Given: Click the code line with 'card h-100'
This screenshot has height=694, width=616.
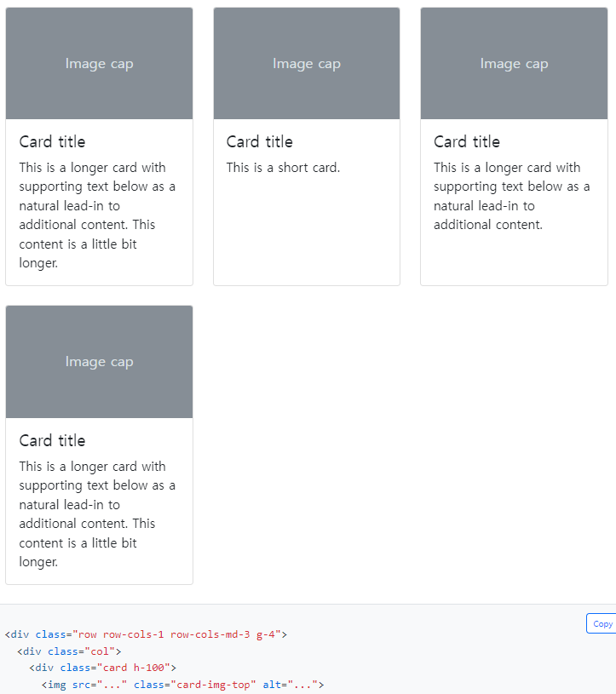Looking at the screenshot, I should click(x=103, y=668).
